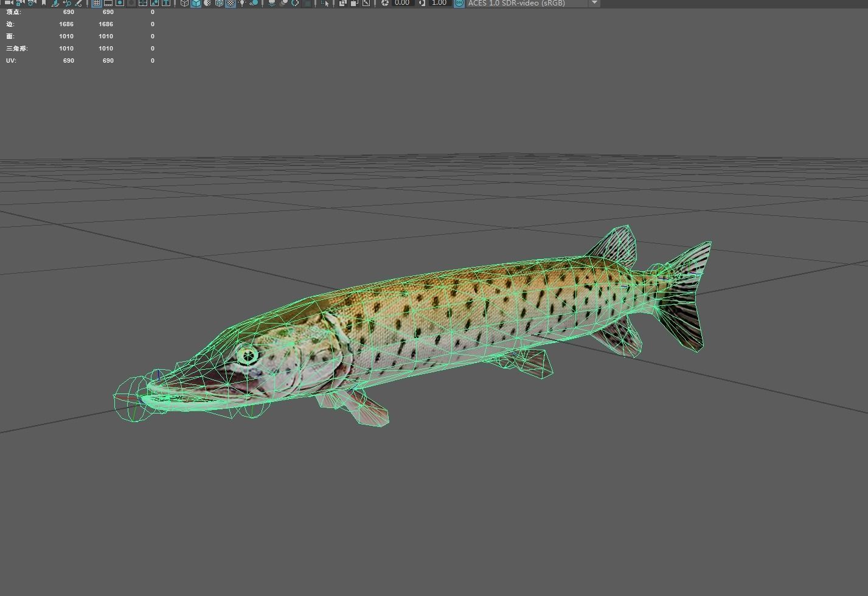Toggle the Field Chart icon
Viewport: 868px width, 596px height.
pyautogui.click(x=143, y=3)
